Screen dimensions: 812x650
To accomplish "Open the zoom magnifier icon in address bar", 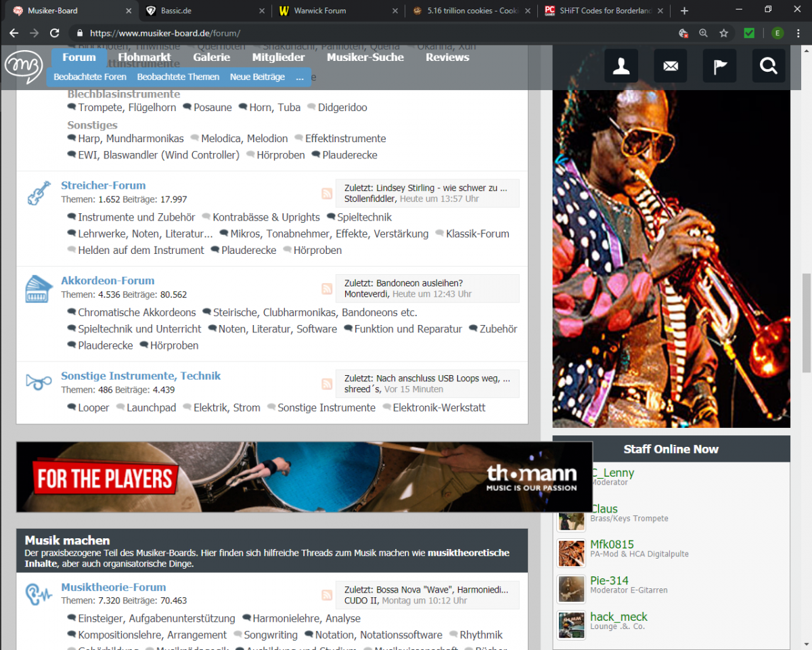I will point(703,32).
